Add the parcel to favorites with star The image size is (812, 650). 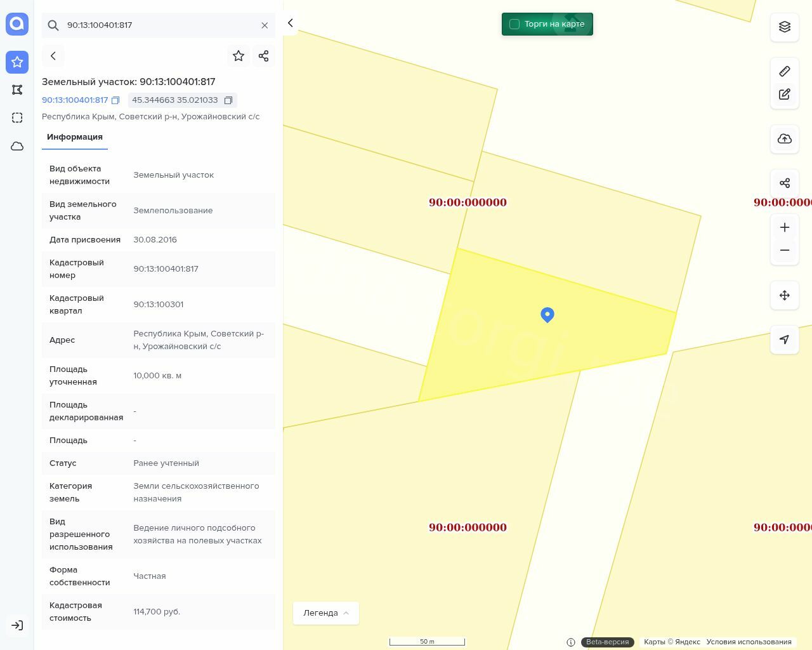pos(239,56)
